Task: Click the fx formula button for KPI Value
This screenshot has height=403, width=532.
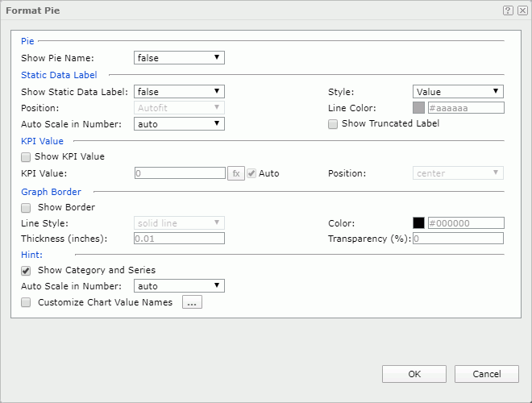Action: [x=236, y=173]
